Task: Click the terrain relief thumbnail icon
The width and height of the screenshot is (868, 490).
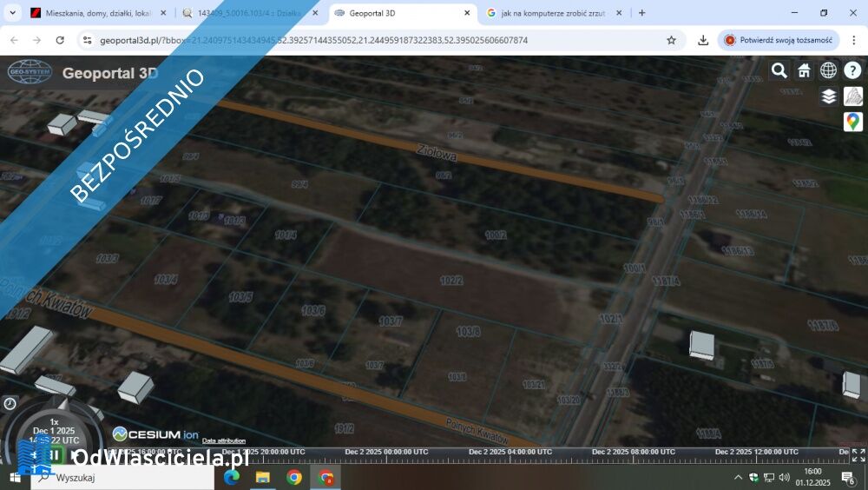Action: pos(853,96)
